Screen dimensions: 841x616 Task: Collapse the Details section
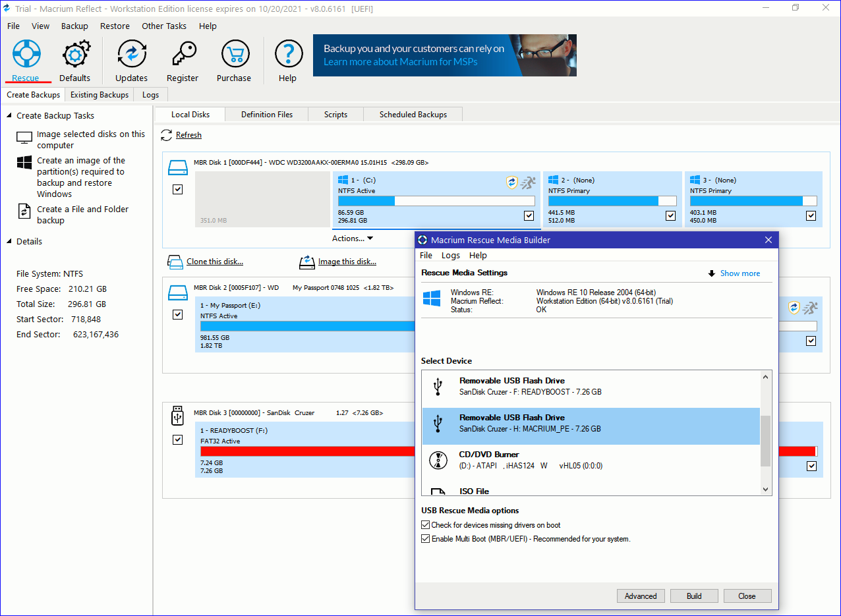[10, 241]
